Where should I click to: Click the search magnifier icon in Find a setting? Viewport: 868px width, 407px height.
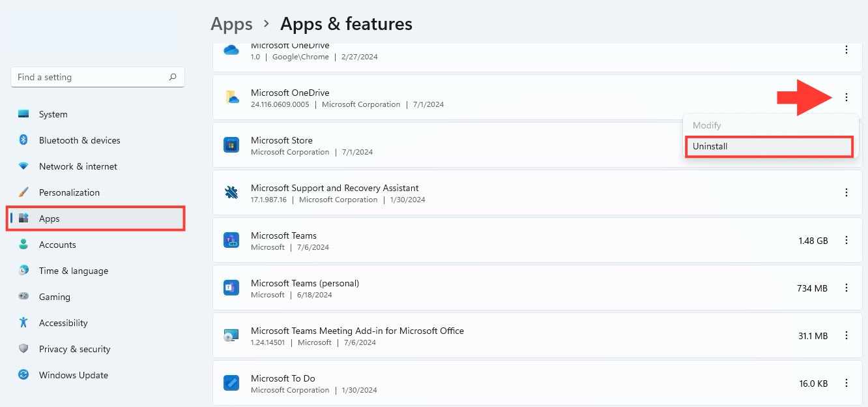(173, 77)
